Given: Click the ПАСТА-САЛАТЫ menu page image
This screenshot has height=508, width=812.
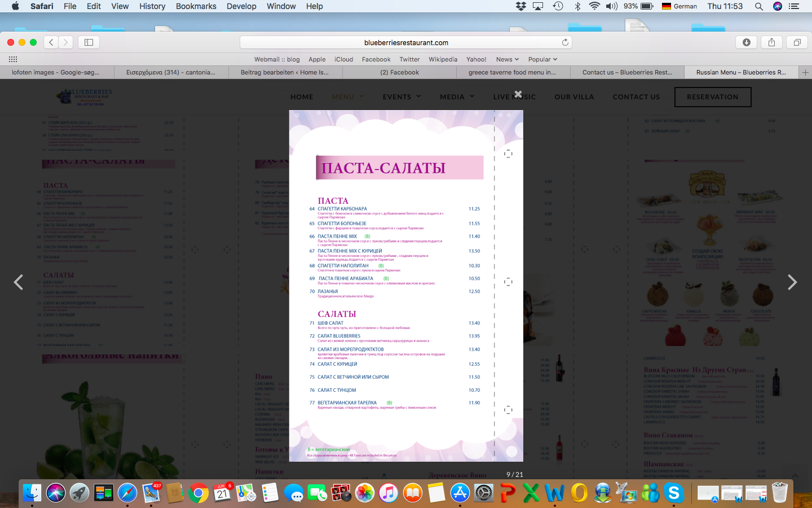Looking at the screenshot, I should click(406, 286).
